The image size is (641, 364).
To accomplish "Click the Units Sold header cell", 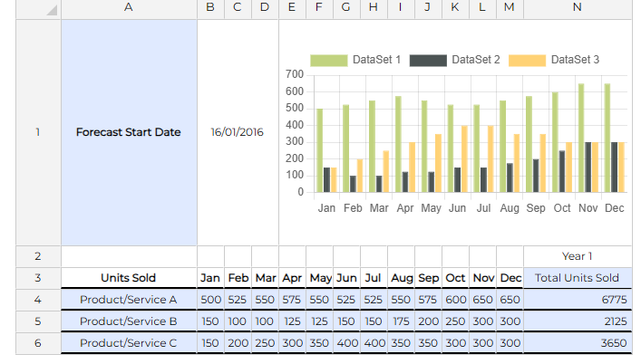I will click(x=129, y=278).
